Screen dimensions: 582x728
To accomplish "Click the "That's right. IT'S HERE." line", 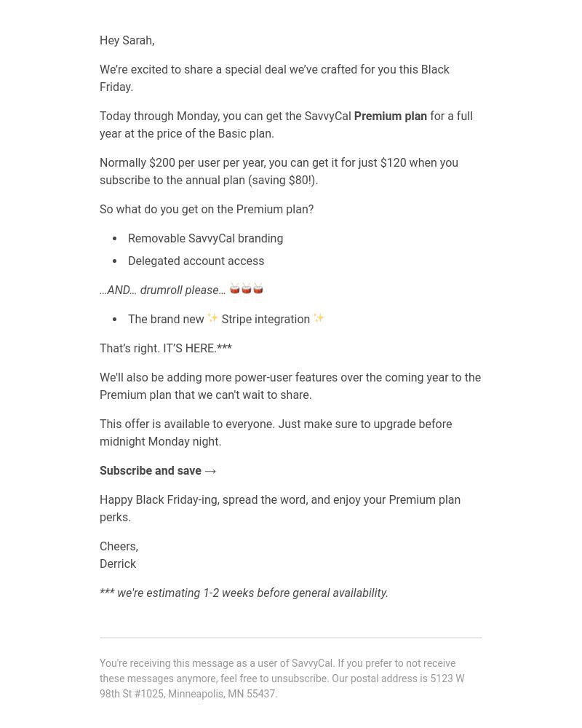I will 165,349.
